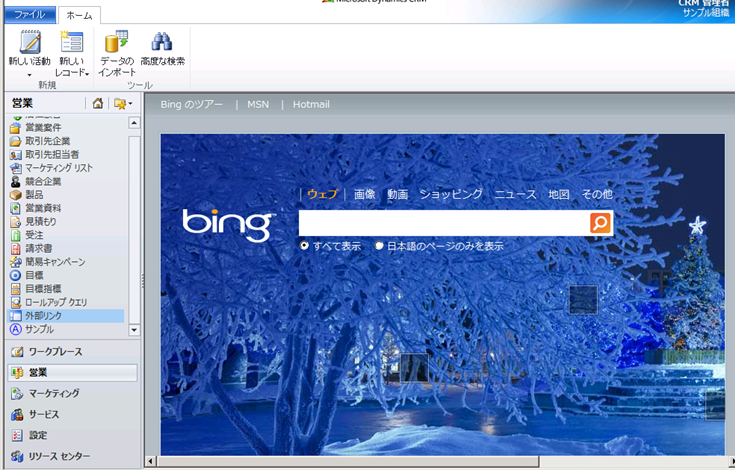The width and height of the screenshot is (735, 470).
Task: Open the Bing のツアー link
Action: click(x=192, y=104)
